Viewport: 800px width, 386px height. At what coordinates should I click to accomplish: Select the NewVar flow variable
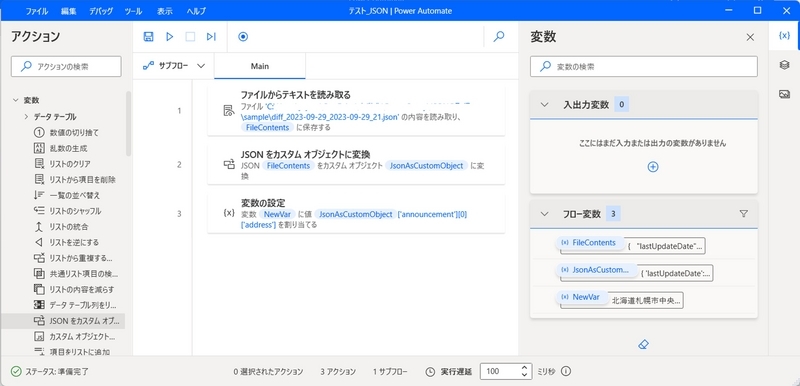582,297
